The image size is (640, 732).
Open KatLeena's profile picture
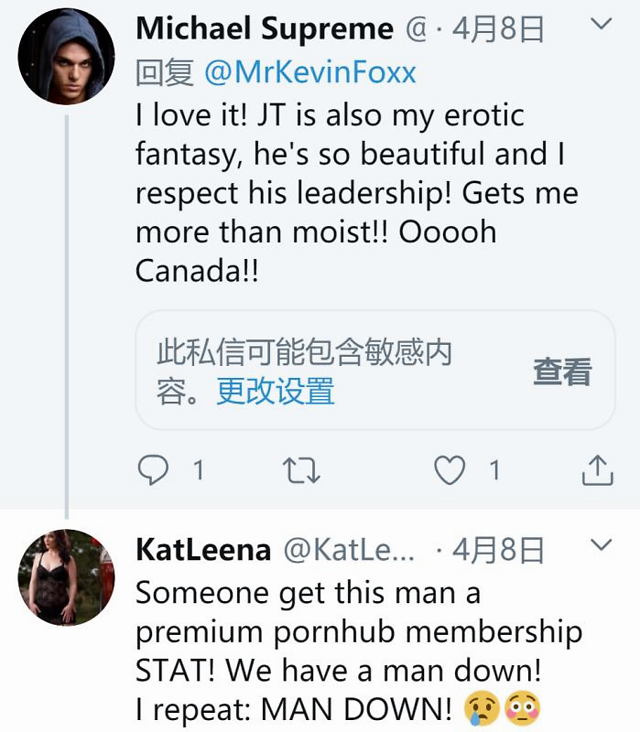[x=66, y=577]
